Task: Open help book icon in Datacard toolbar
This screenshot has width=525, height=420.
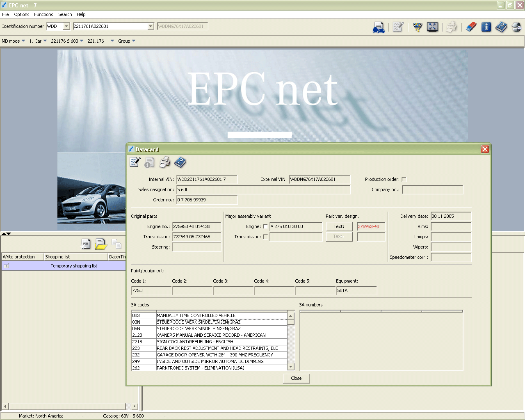Action: [180, 162]
